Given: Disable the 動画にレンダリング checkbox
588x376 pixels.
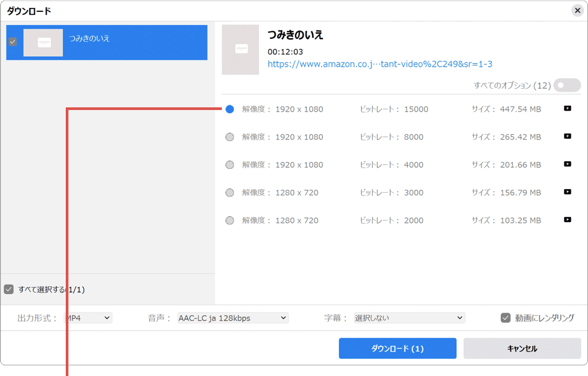Looking at the screenshot, I should coord(505,317).
